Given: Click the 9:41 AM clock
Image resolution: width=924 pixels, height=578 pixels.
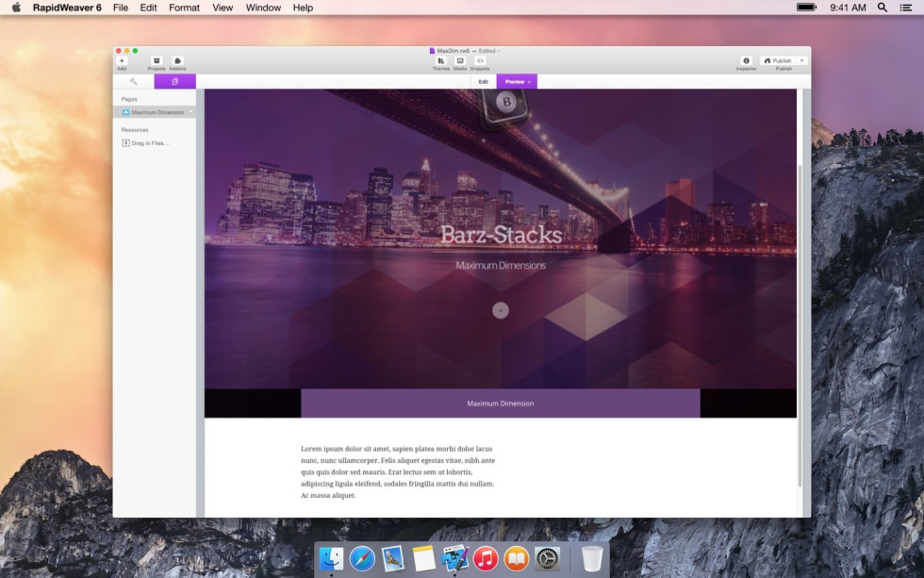Looking at the screenshot, I should click(x=848, y=8).
